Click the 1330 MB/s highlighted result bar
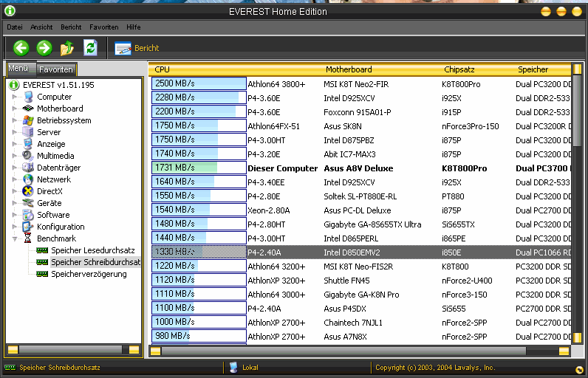 click(x=199, y=252)
